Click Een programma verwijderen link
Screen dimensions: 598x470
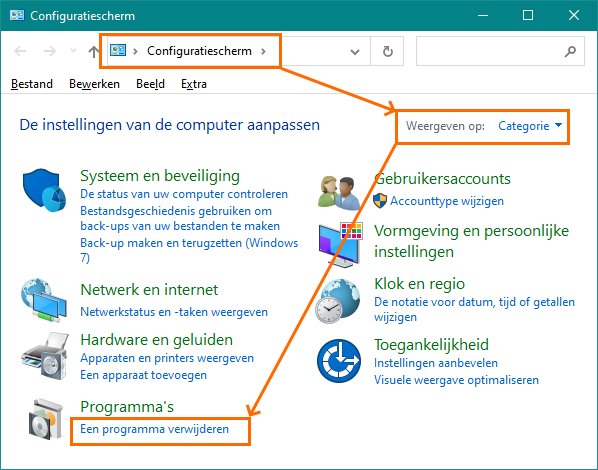point(154,429)
